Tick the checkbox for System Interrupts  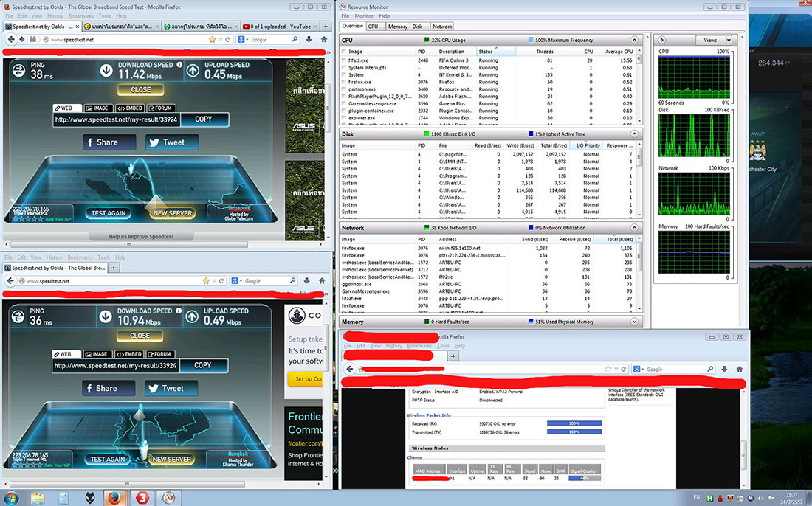click(x=344, y=68)
